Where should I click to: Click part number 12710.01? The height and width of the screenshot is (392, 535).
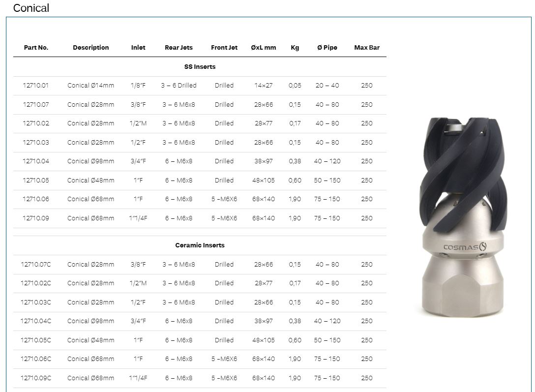coord(36,86)
